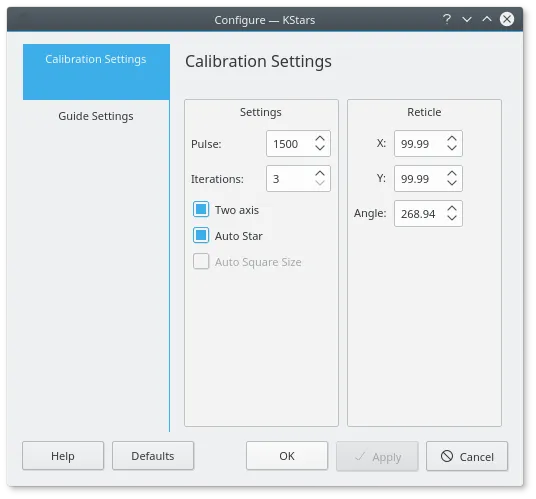Viewport: 536px width, 499px height.
Task: Restore settings with Defaults button
Action: pyautogui.click(x=153, y=456)
